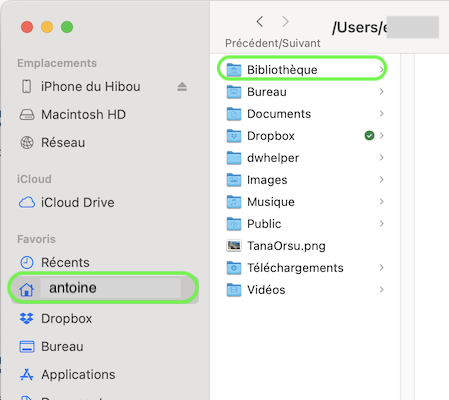Expand the Bibliothèque folder chevron
449x400 pixels.
tap(381, 69)
